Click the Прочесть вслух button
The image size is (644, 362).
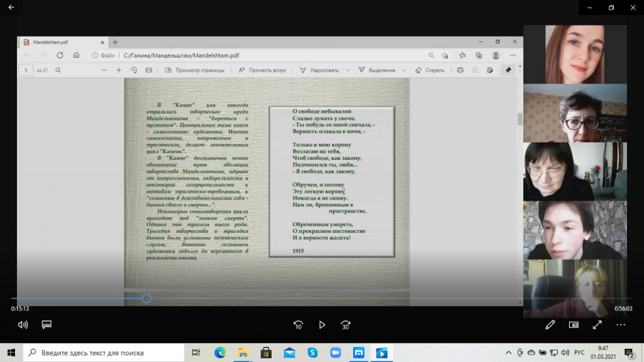point(262,71)
